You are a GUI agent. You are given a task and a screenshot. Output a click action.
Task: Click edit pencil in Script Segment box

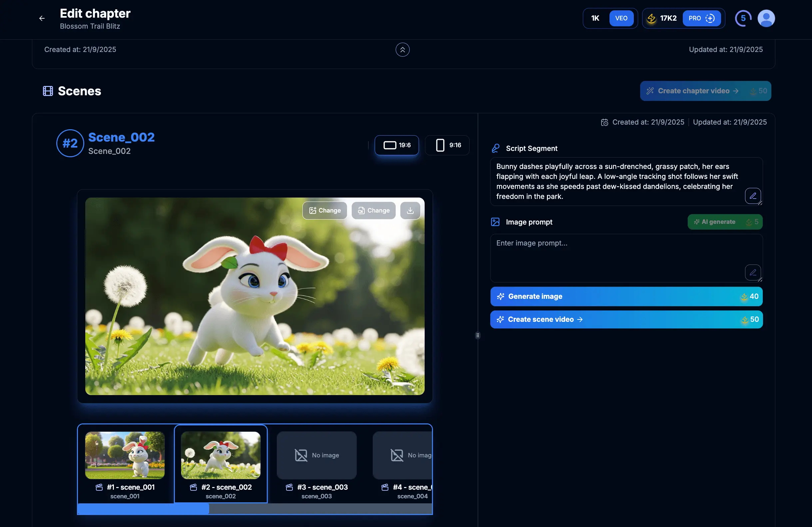[x=753, y=196]
